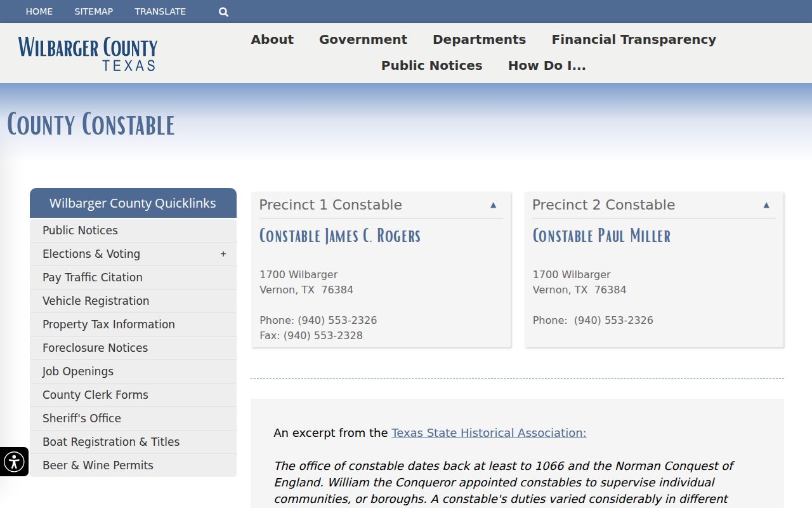The width and height of the screenshot is (812, 508).
Task: Click the Fax: (940) 553-2328 text
Action: [311, 335]
